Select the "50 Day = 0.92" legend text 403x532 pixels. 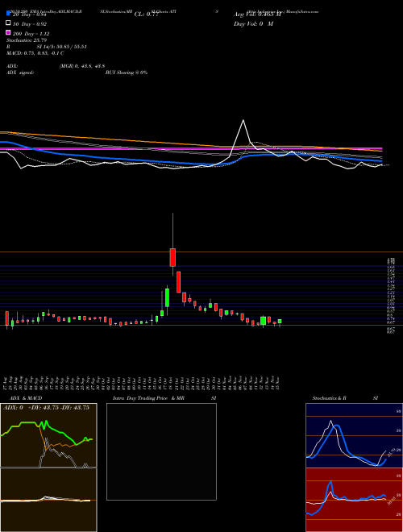pyautogui.click(x=30, y=24)
